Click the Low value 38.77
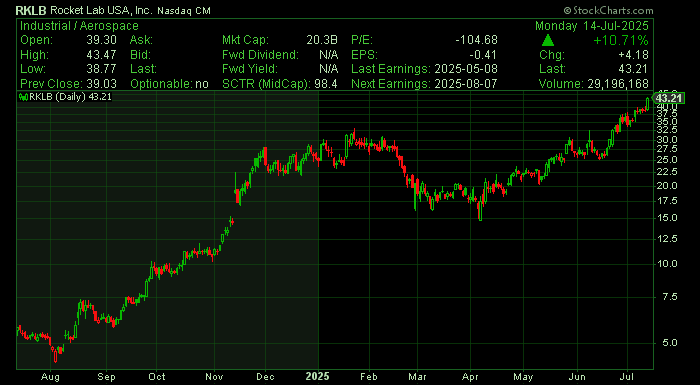 102,69
